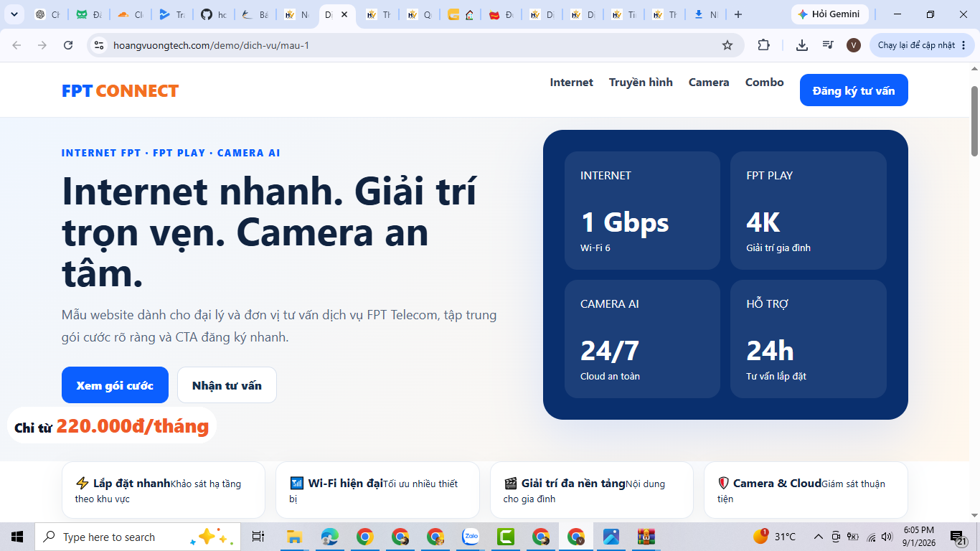This screenshot has width=980, height=551.
Task: Open the Camera menu item
Action: click(709, 83)
